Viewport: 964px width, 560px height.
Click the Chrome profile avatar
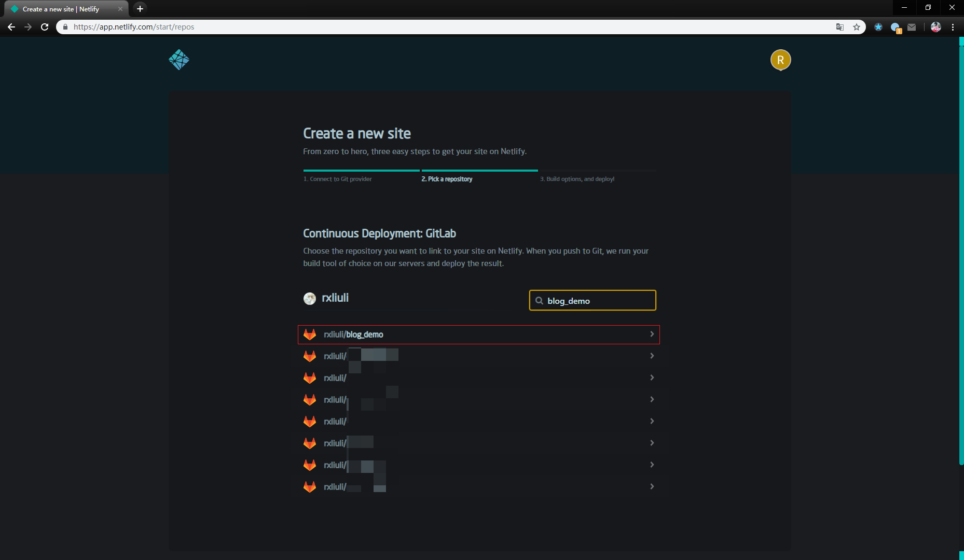pyautogui.click(x=936, y=27)
